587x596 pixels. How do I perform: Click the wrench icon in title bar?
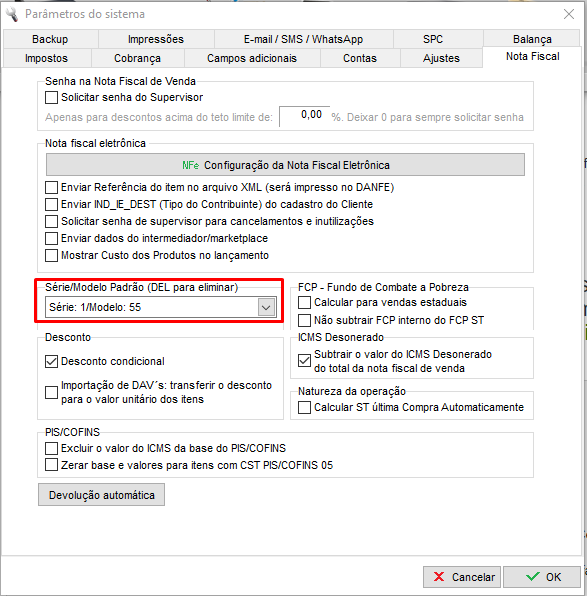click(11, 14)
